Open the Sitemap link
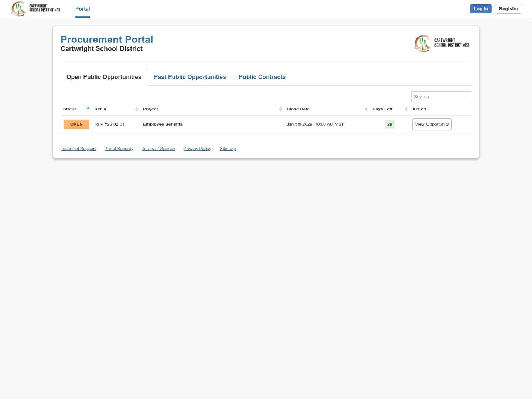 (228, 149)
